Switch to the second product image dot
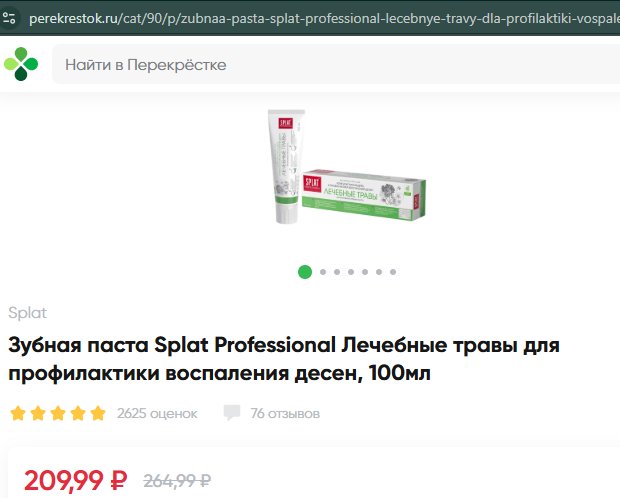Screen dimensions: 620x498 [x=323, y=272]
